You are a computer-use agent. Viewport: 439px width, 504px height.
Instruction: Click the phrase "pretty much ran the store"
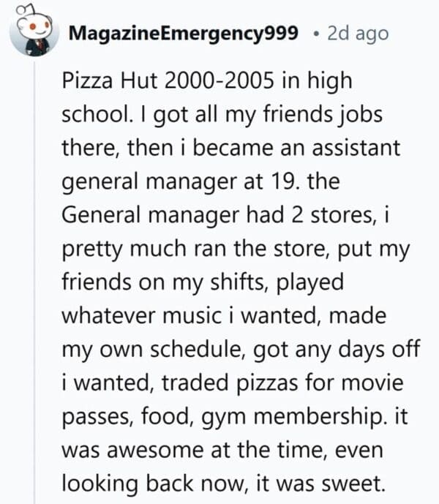click(x=192, y=247)
